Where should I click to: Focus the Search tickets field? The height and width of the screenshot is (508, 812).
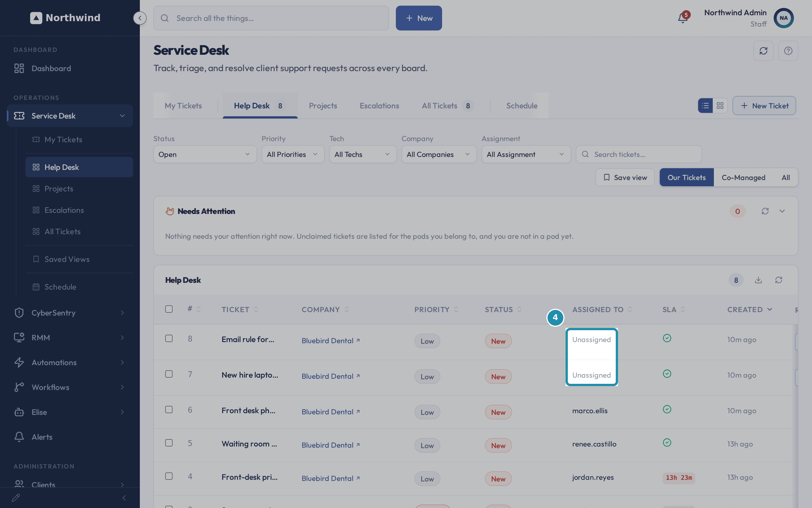[x=639, y=154]
